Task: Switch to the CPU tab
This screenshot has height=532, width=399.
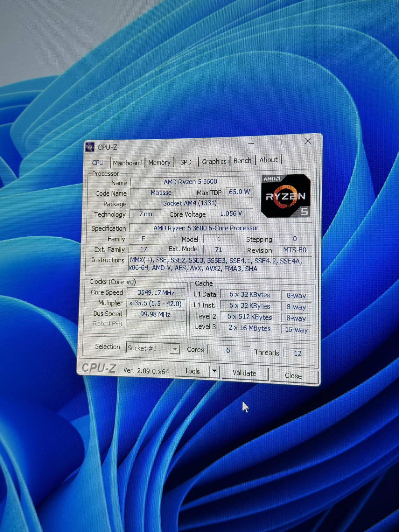Action: 98,163
